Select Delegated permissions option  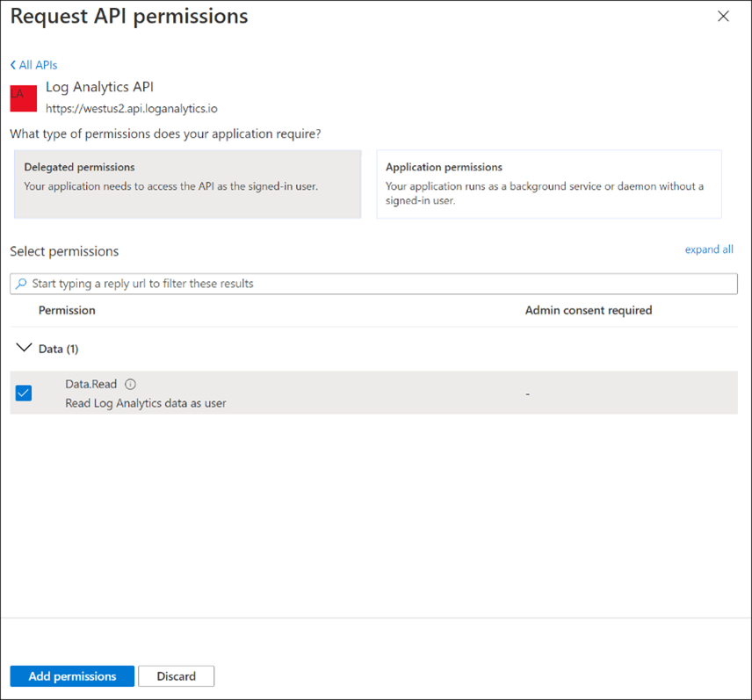(x=187, y=184)
